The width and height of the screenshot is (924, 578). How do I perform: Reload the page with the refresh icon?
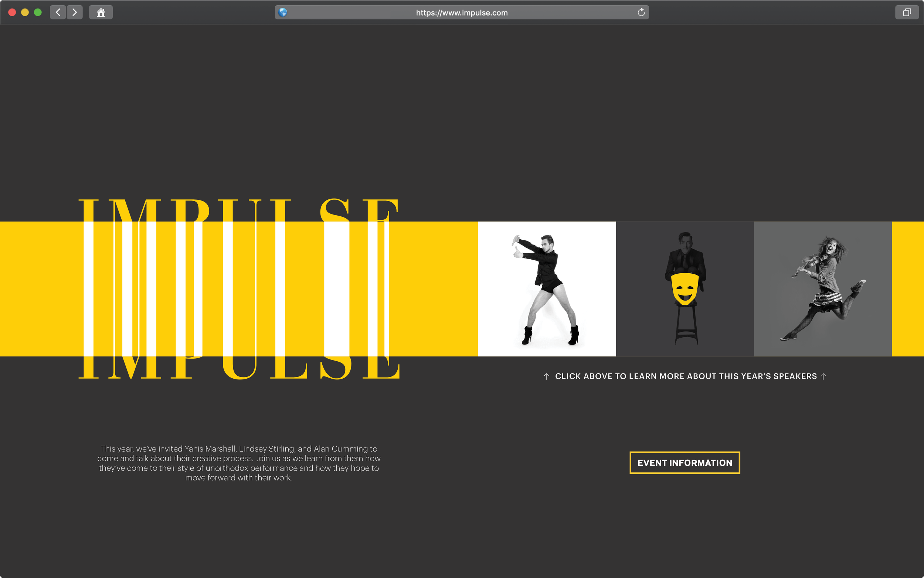[x=641, y=12]
